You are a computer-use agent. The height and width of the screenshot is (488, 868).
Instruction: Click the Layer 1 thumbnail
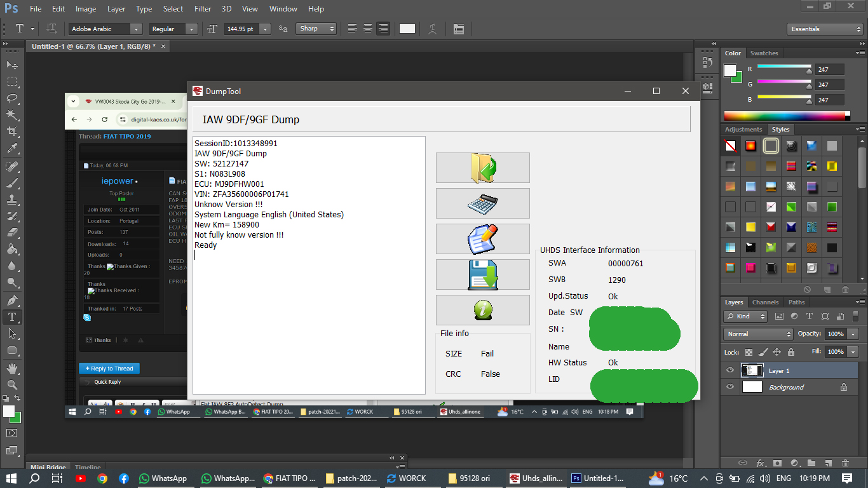(752, 370)
